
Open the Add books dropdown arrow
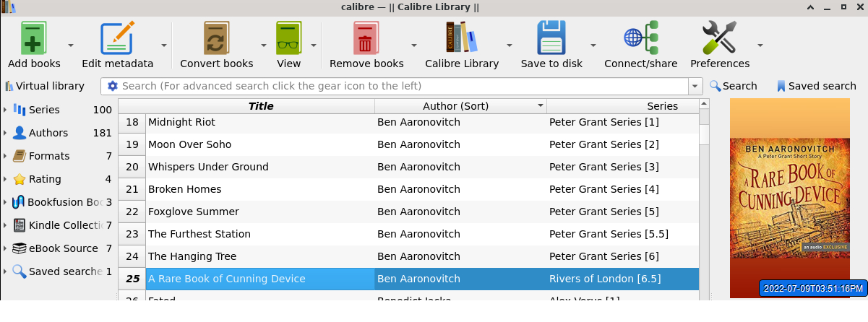tap(71, 45)
